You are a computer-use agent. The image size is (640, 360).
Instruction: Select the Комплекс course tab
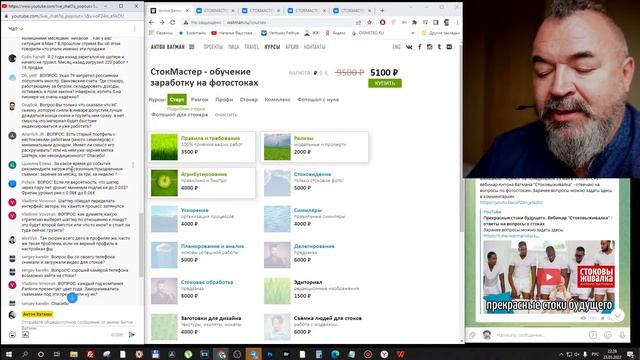pyautogui.click(x=277, y=100)
